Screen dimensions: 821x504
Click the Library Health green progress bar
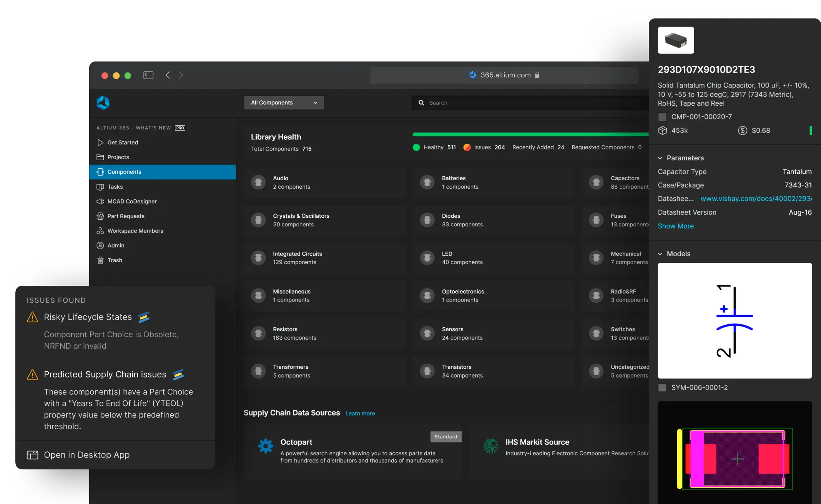530,134
